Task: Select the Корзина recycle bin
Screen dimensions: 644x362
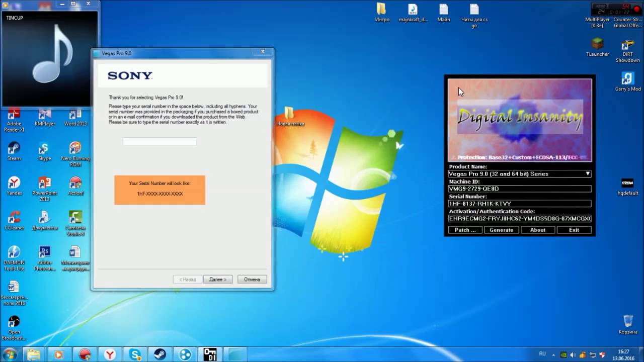Action: (x=628, y=325)
